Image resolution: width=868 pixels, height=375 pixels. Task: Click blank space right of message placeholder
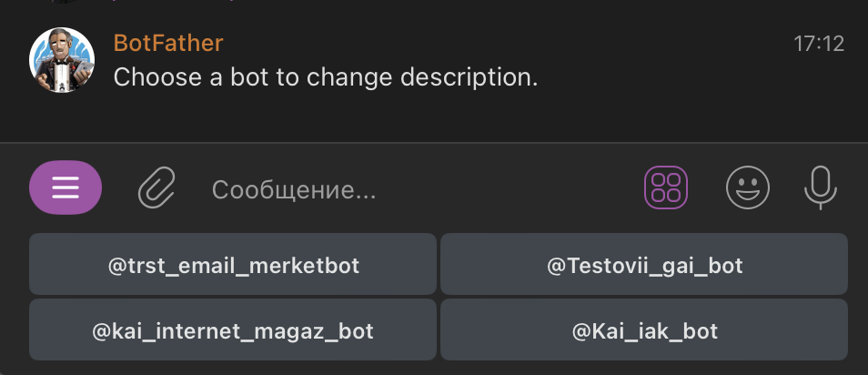point(510,189)
